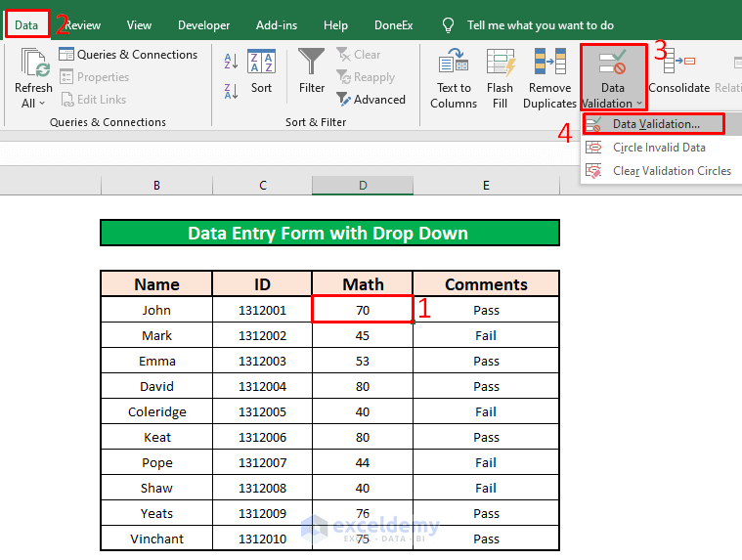The image size is (742, 560).
Task: Open the Sort dialog icon
Action: coord(261,63)
